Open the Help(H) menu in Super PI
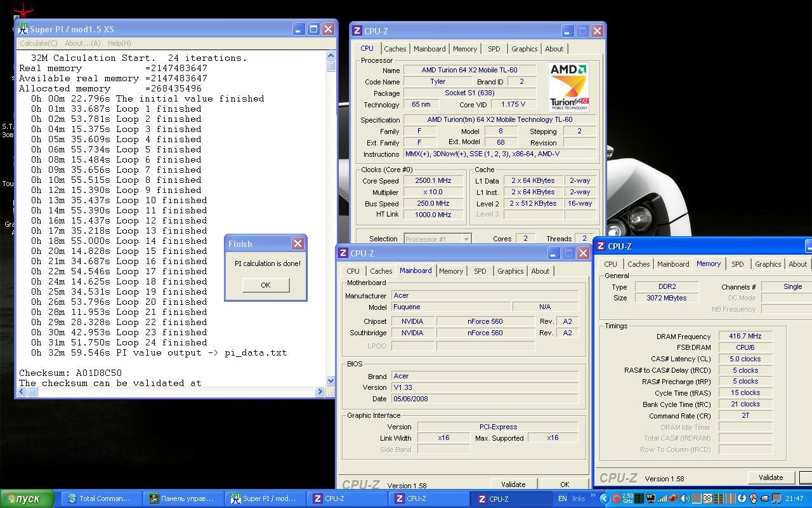The width and height of the screenshot is (812, 508). click(119, 43)
